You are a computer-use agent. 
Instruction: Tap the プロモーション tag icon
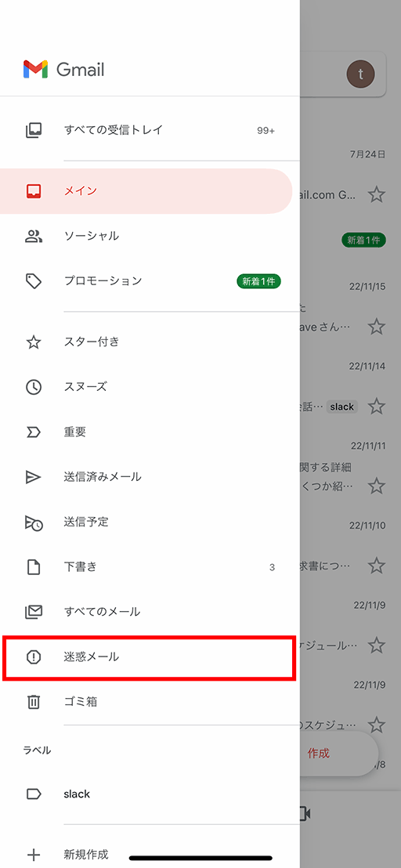(x=34, y=281)
